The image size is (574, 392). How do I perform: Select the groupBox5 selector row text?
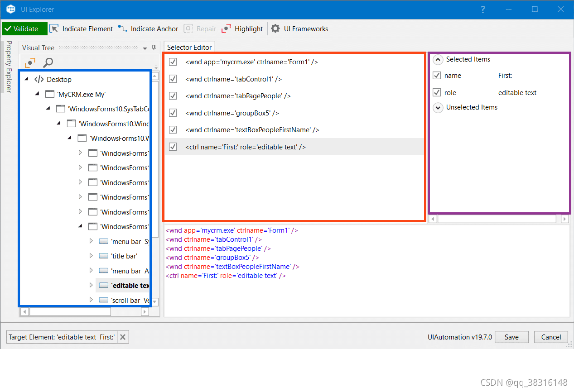(232, 113)
